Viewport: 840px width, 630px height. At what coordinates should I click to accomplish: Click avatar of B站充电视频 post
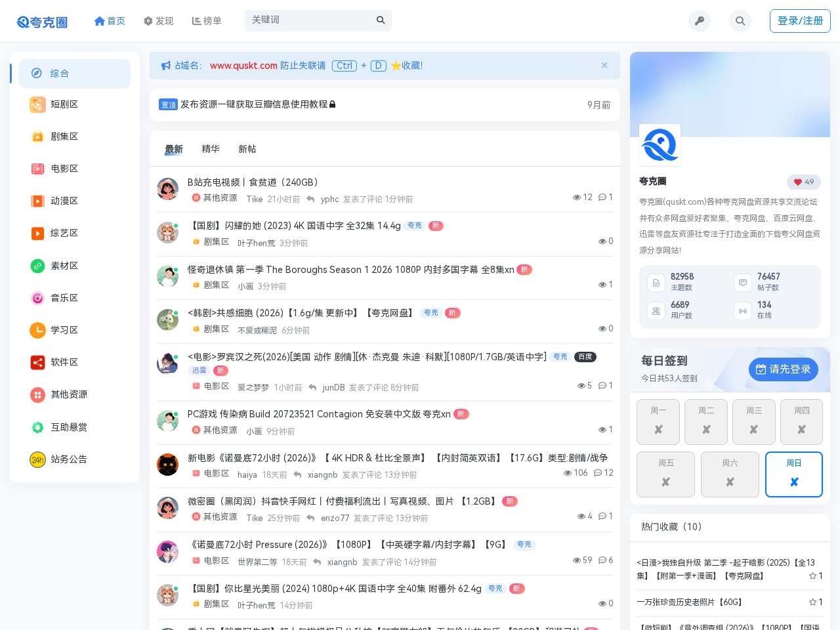168,189
